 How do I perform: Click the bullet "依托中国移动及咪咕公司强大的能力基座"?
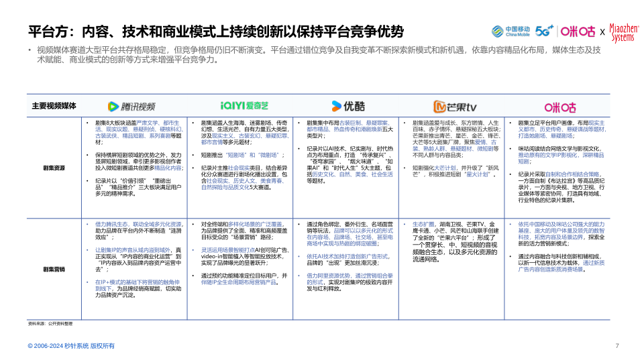[561, 234]
